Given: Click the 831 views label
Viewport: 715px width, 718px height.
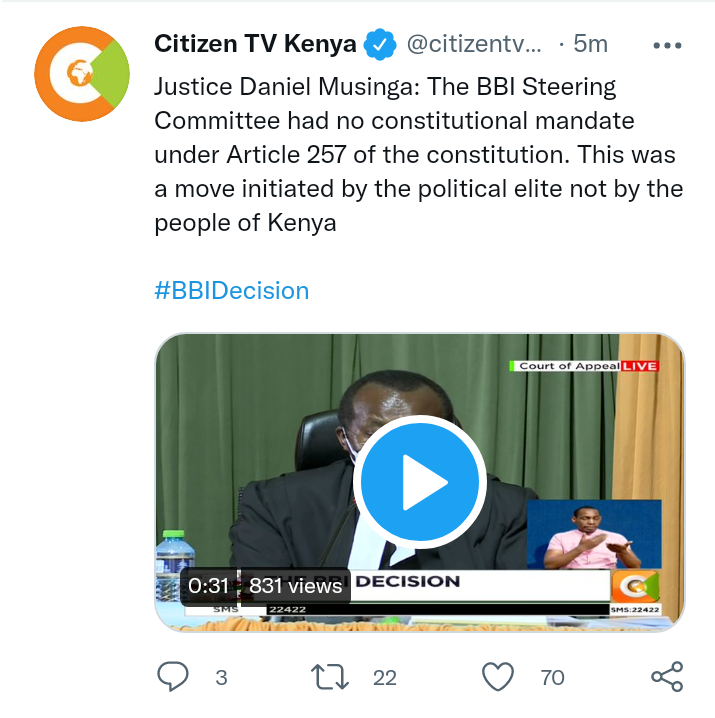Looking at the screenshot, I should (295, 586).
